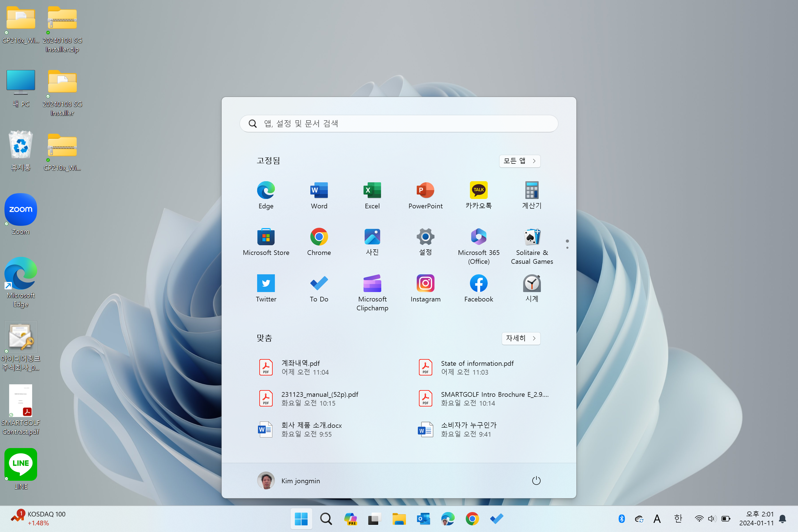798x532 pixels.
Task: Open KOSDAQ 100 widget on taskbar
Action: click(38, 519)
